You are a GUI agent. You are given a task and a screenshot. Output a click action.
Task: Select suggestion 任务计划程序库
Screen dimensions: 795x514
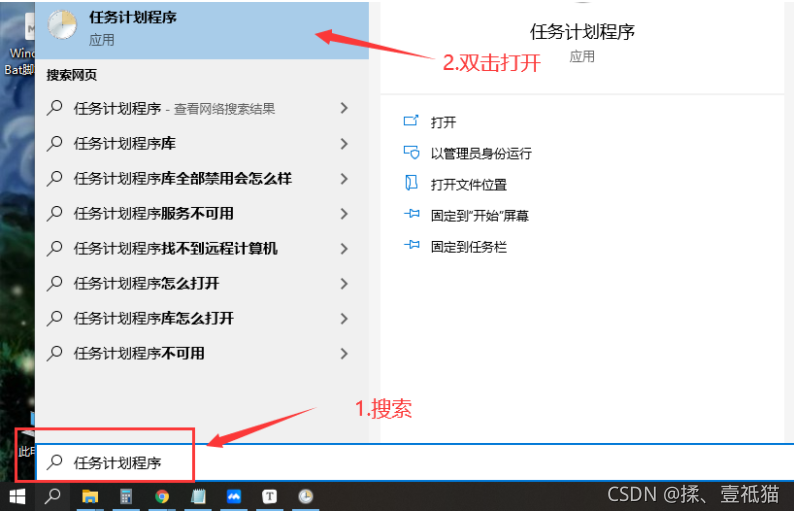point(202,143)
